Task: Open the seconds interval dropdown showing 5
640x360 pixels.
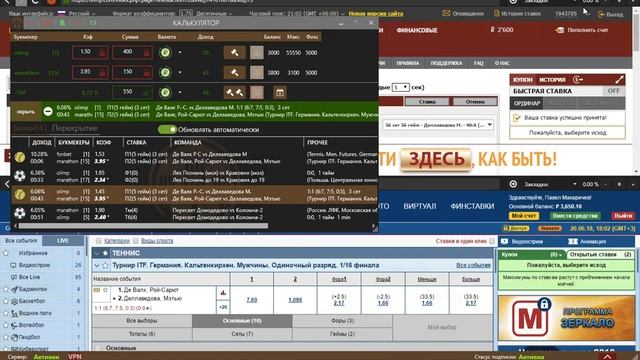Action: (400, 87)
